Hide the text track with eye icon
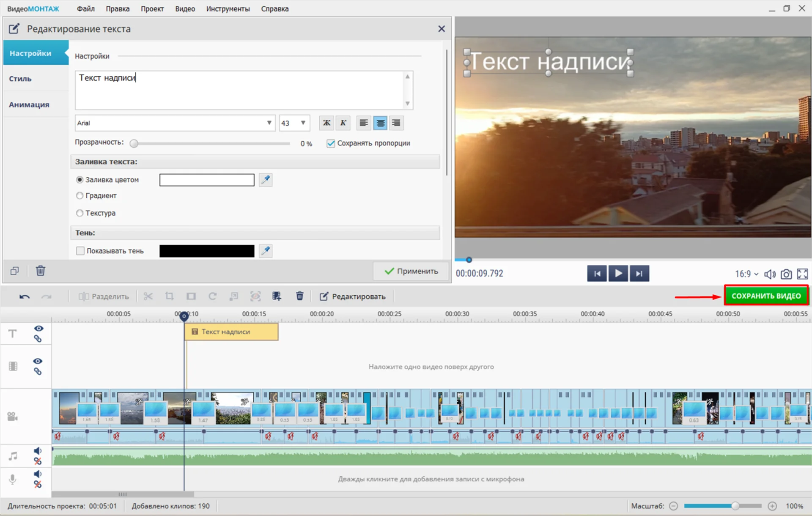Image resolution: width=812 pixels, height=516 pixels. pos(38,329)
